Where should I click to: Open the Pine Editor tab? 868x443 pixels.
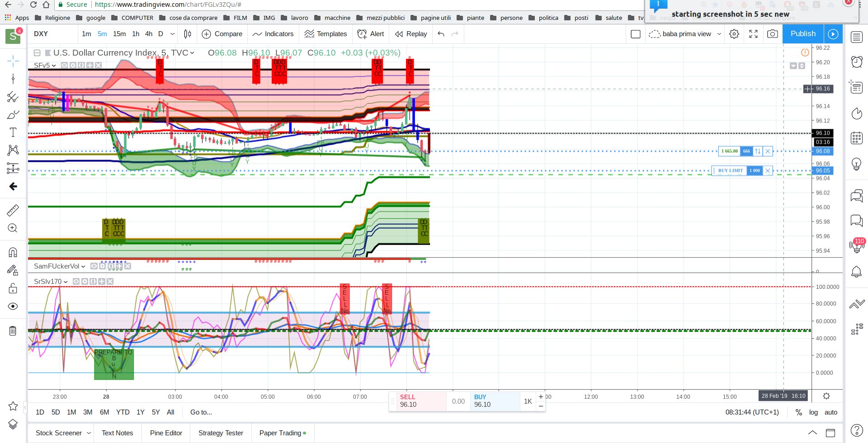[166, 433]
